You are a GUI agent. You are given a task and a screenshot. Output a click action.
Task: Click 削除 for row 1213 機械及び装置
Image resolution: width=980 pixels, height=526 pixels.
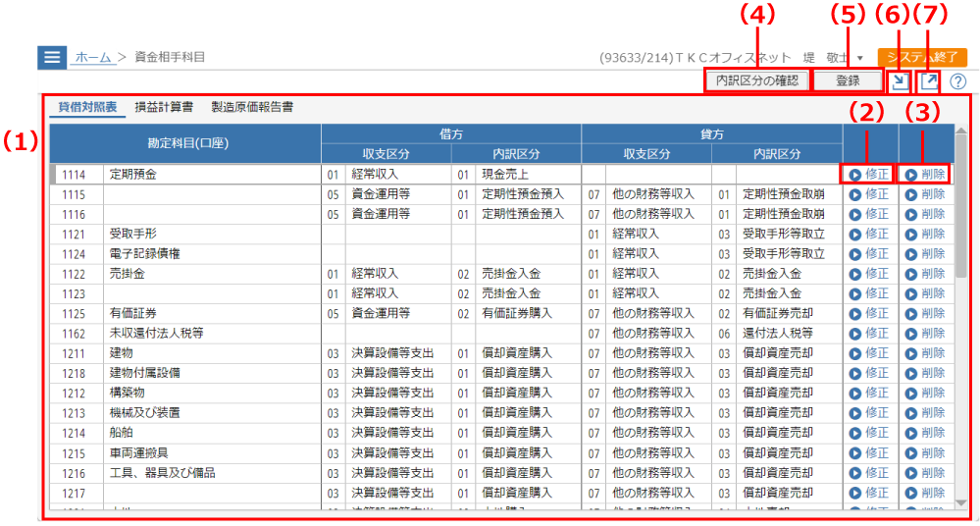tap(925, 413)
